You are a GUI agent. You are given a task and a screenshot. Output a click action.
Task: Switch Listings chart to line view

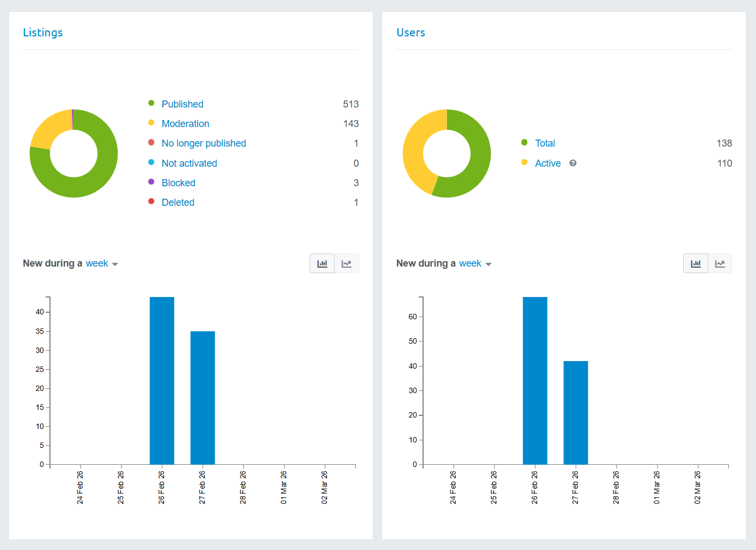pos(346,263)
